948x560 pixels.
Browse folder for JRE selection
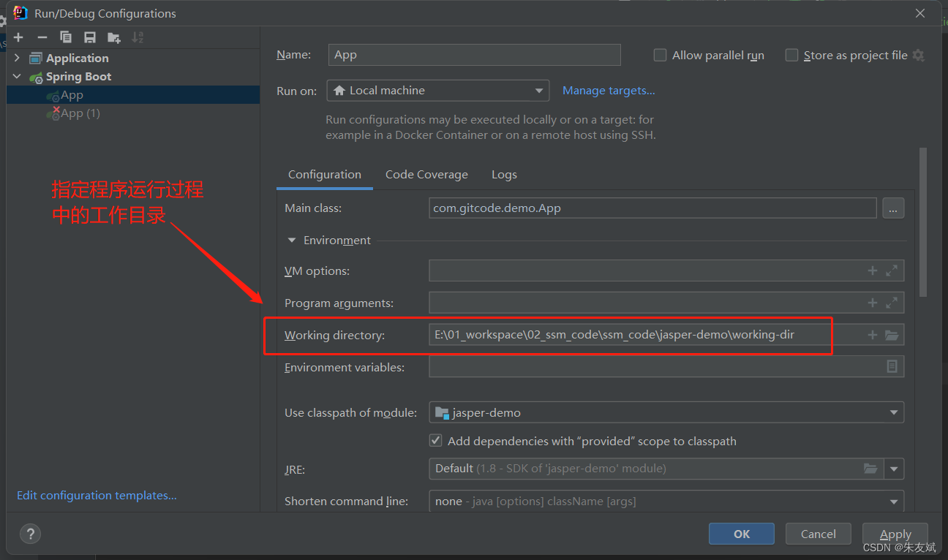[870, 469]
